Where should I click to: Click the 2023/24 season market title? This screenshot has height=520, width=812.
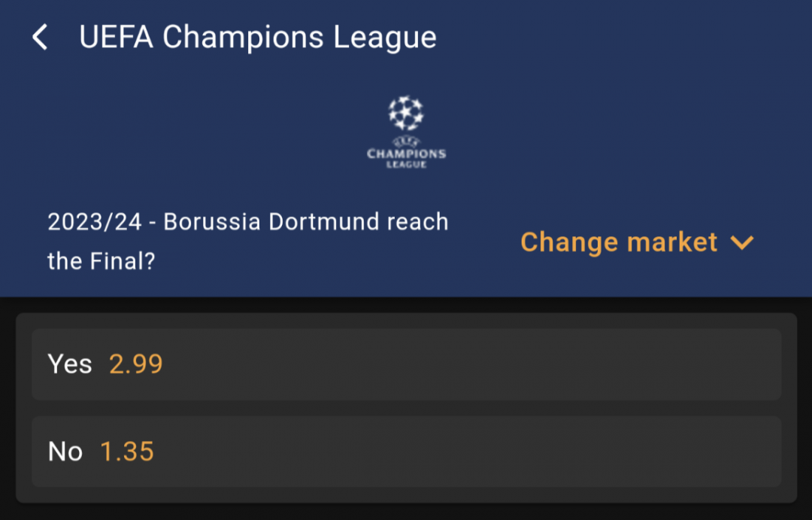pos(247,241)
